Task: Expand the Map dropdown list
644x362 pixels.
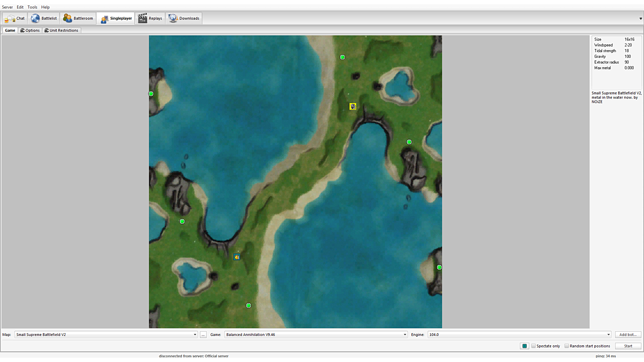Action: 195,335
